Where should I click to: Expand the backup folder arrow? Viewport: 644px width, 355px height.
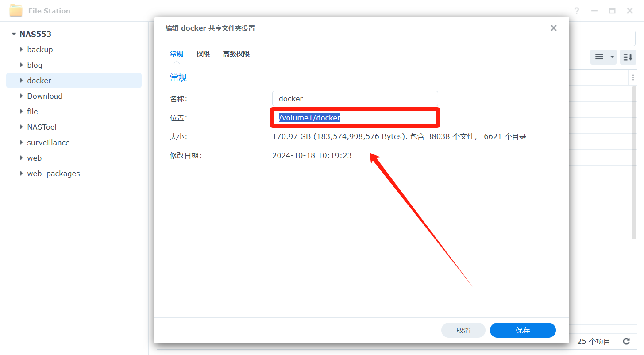click(x=21, y=50)
